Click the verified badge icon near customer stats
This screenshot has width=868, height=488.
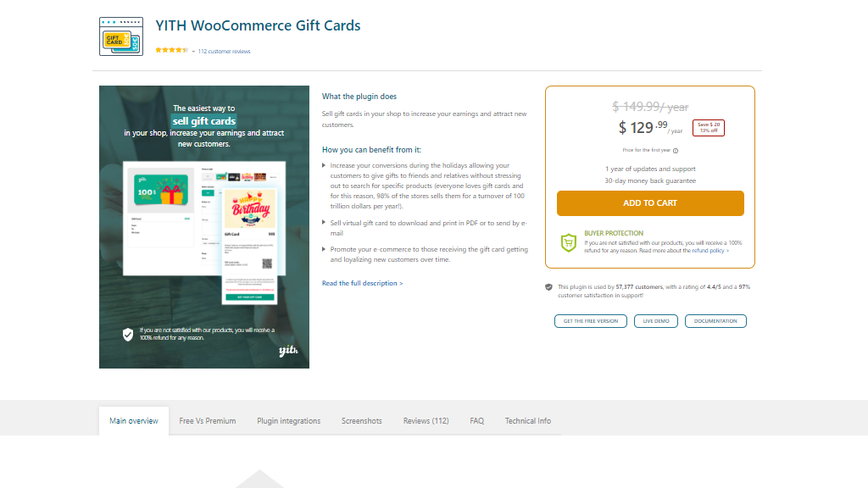tap(548, 287)
